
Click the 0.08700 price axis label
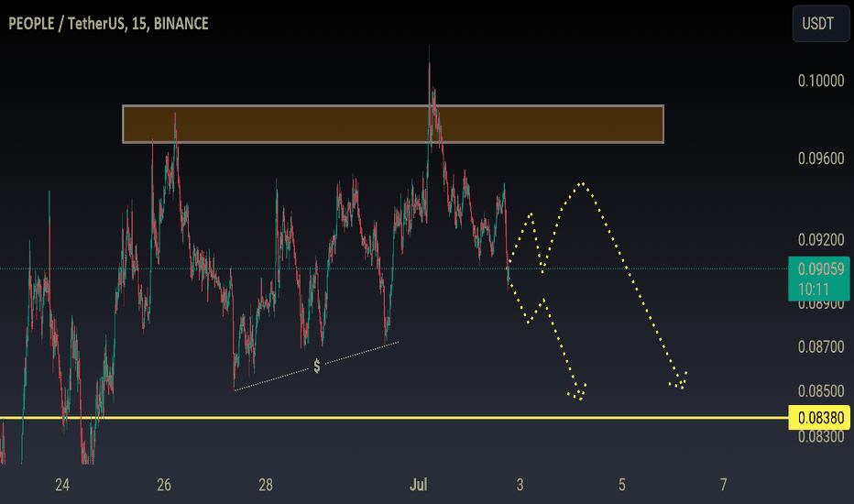click(x=821, y=346)
